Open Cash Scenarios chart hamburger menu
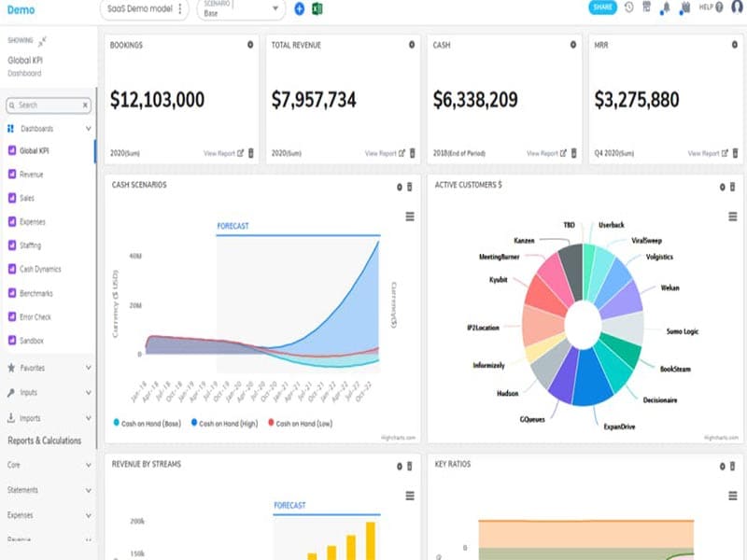 click(x=410, y=217)
